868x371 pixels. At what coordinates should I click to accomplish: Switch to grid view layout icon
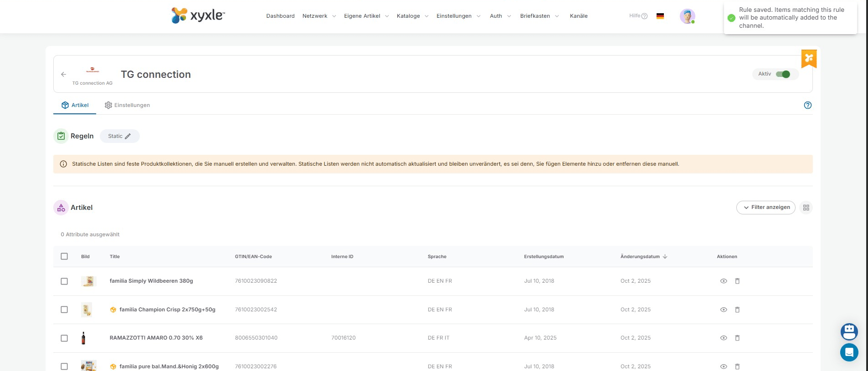pyautogui.click(x=806, y=208)
